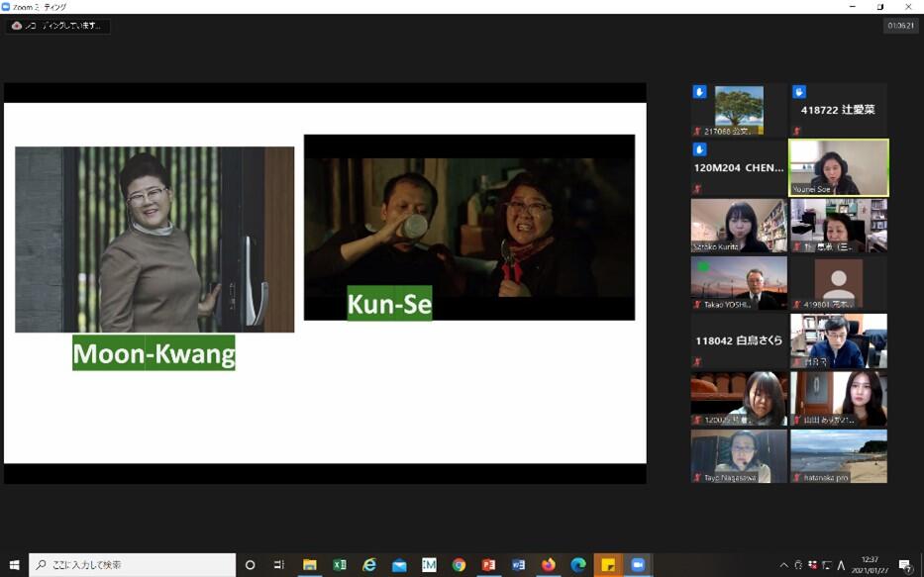Open Word from the taskbar
Viewport: 924px width, 577px height.
tap(519, 565)
